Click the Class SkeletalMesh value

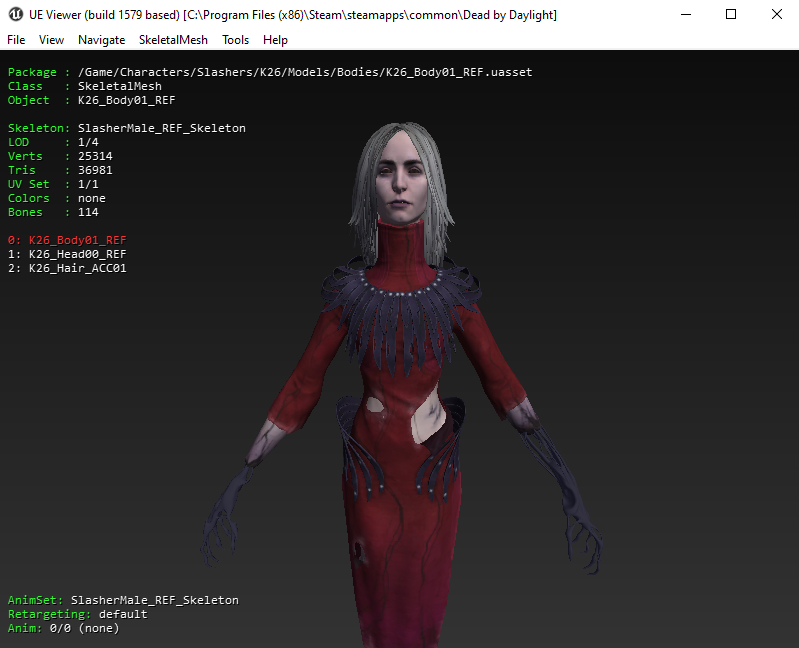(x=120, y=86)
